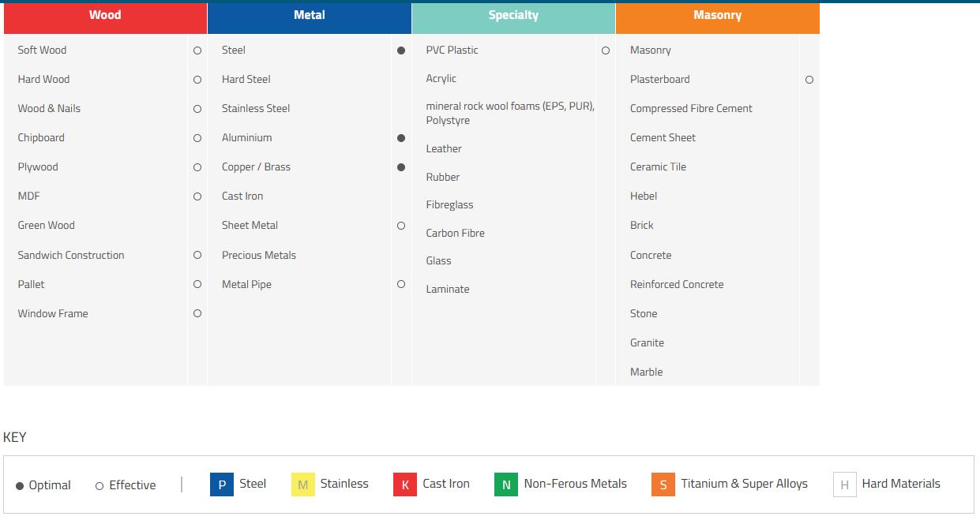
Task: Click the green N Non-Ferrous Metals icon
Action: pyautogui.click(x=505, y=484)
